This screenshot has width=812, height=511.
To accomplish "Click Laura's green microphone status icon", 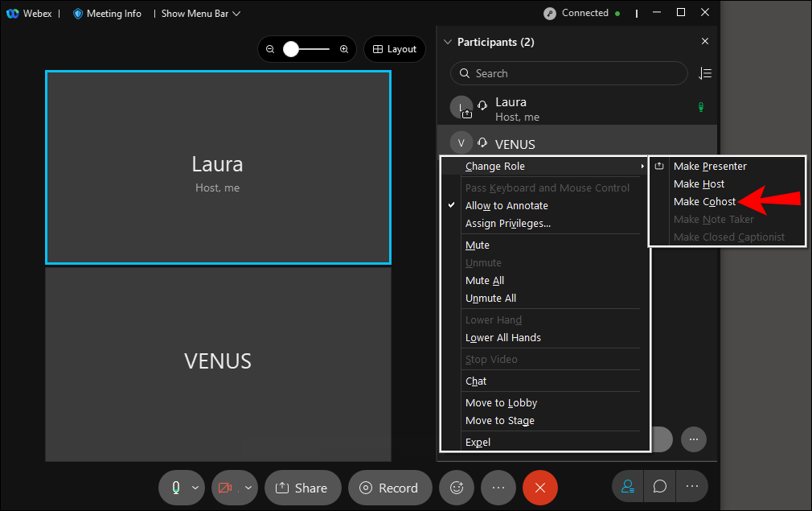I will tap(701, 107).
